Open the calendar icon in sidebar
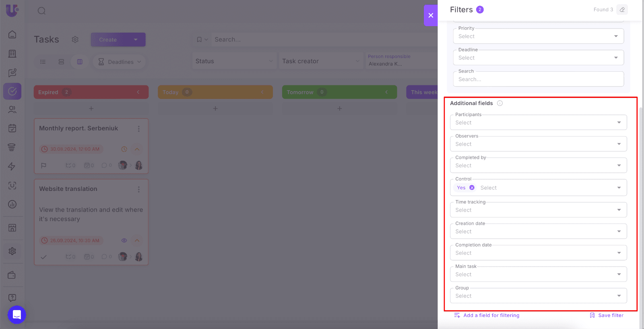This screenshot has width=644, height=329. pyautogui.click(x=12, y=128)
